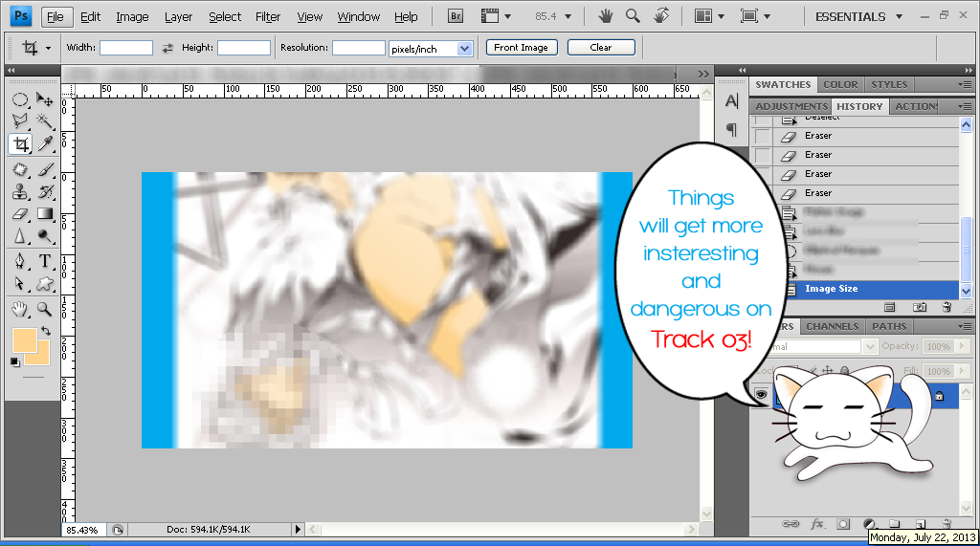Select the Custom Shape tool
980x546 pixels.
click(x=44, y=284)
